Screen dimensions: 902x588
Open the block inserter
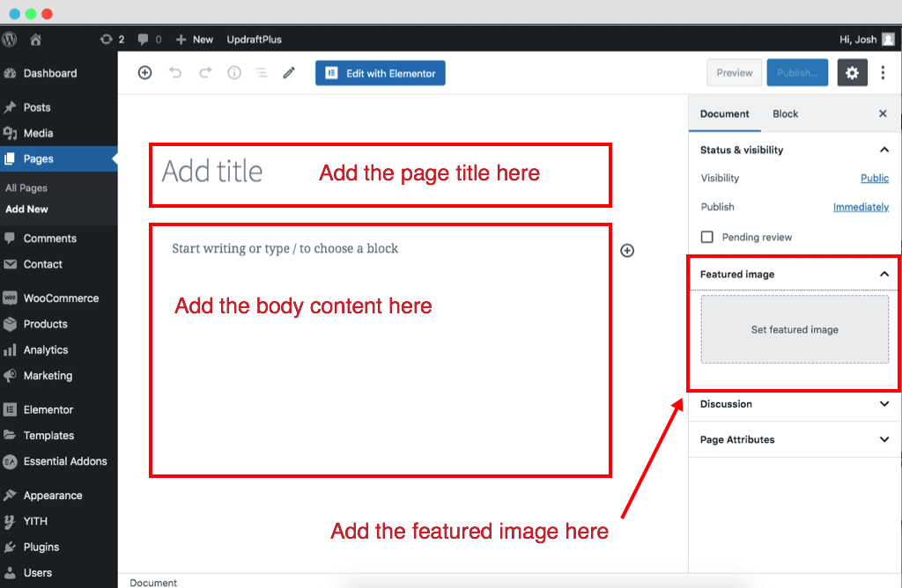click(144, 72)
